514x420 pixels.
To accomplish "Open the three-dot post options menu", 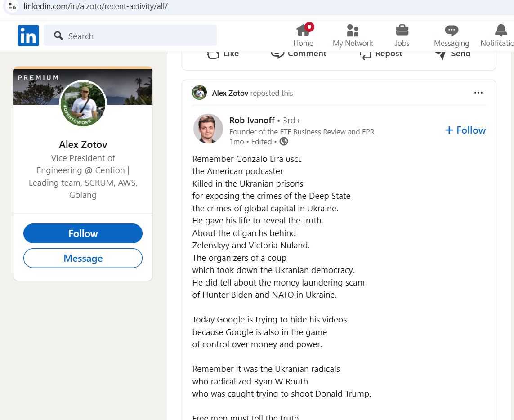I will 478,93.
